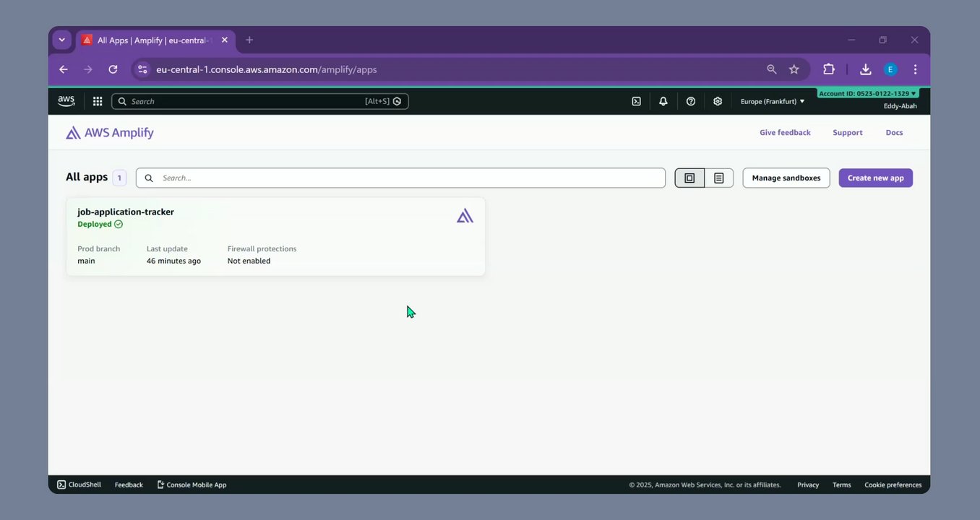Focus the AWS console search field

click(x=260, y=101)
